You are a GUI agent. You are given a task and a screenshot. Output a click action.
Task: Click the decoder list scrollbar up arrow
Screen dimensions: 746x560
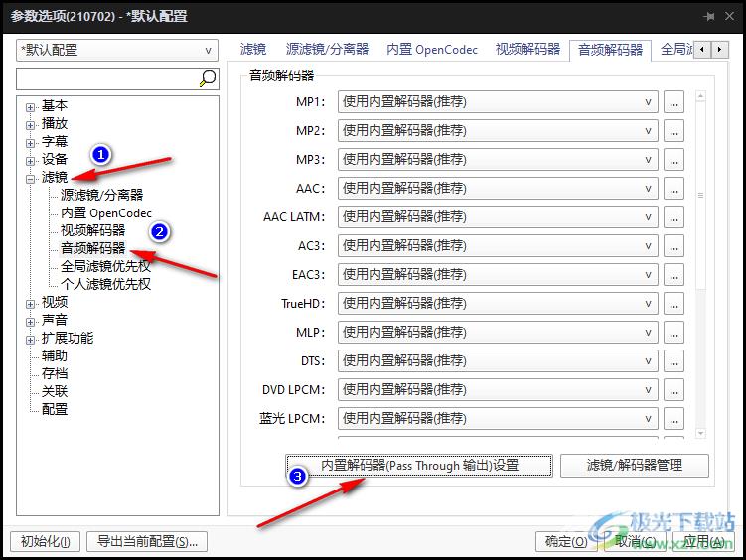click(x=700, y=96)
